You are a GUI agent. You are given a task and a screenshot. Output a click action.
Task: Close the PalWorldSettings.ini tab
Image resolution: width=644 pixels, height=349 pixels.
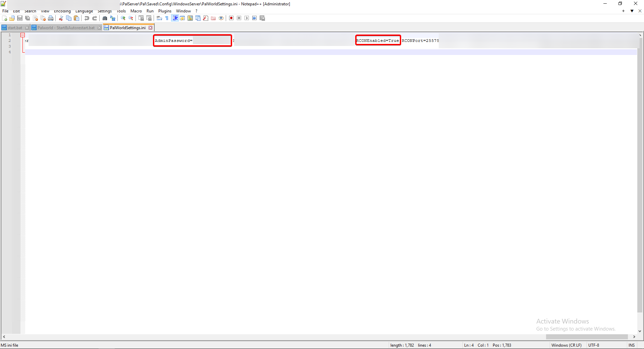click(151, 28)
